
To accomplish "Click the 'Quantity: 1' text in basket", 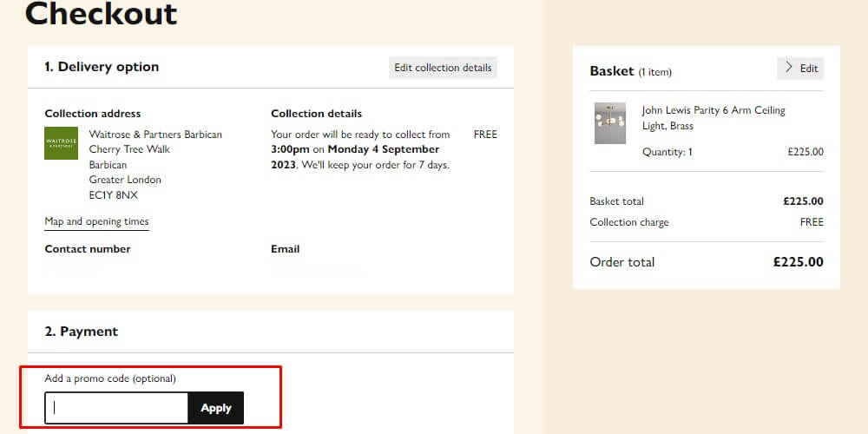I will [x=667, y=152].
